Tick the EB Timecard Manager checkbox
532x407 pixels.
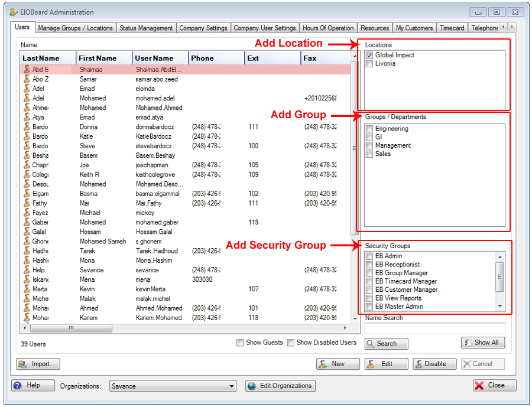[x=369, y=282]
